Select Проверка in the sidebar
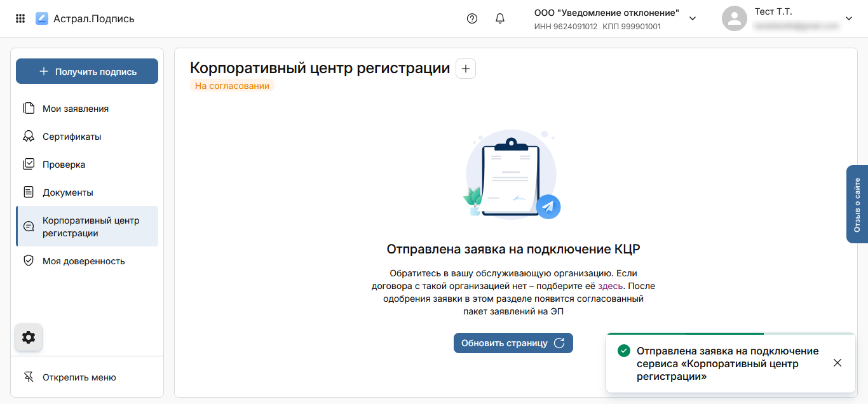Screen dimensions: 868x404 pyautogui.click(x=64, y=165)
